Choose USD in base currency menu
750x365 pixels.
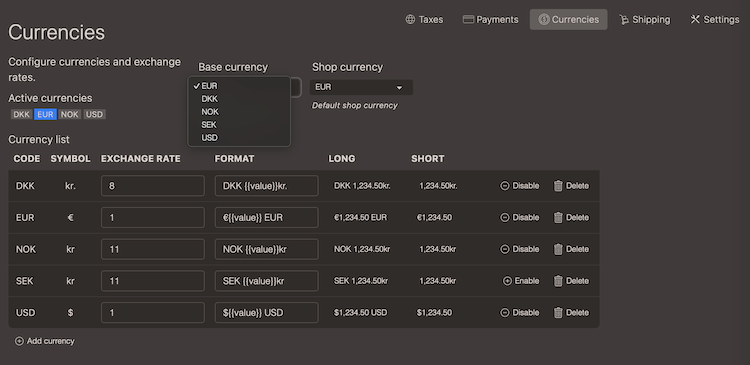pos(239,138)
